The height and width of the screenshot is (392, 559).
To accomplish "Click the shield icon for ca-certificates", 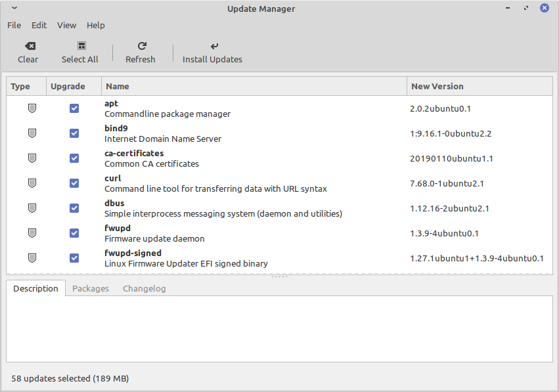I will tap(32, 158).
